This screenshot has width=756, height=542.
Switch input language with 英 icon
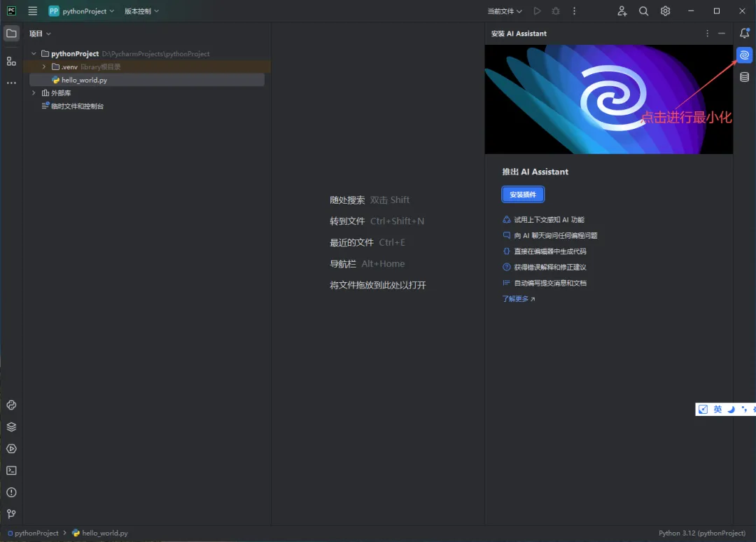click(x=718, y=410)
